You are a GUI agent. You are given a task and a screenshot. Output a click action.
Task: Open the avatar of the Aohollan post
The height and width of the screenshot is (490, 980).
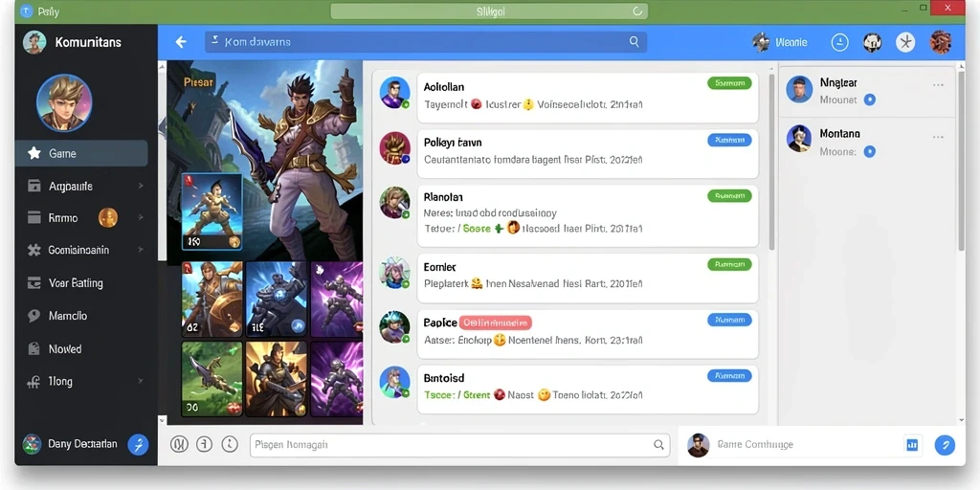(x=395, y=93)
